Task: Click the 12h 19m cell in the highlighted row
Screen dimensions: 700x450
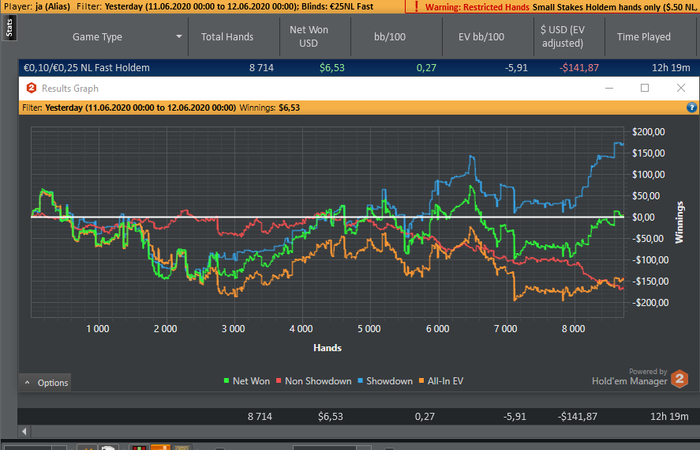Action: [x=671, y=68]
